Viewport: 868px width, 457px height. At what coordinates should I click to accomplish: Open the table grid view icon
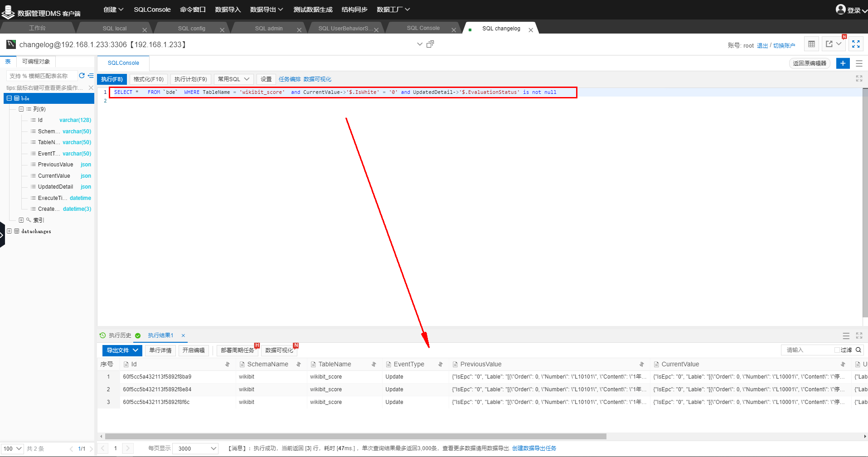[x=811, y=44]
